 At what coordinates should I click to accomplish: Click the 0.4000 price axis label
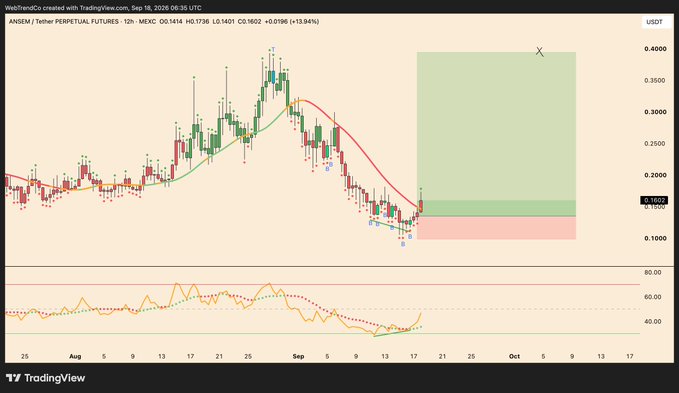[655, 49]
